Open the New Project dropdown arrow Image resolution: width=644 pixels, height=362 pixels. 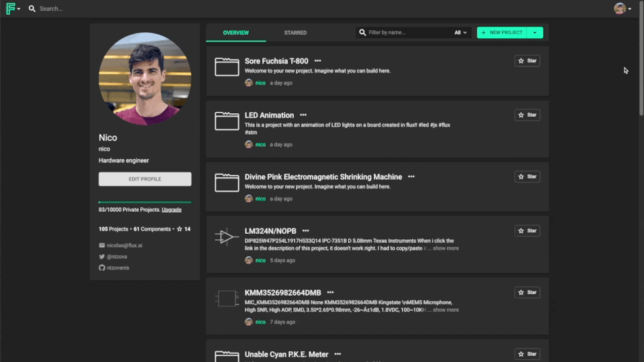pyautogui.click(x=535, y=32)
